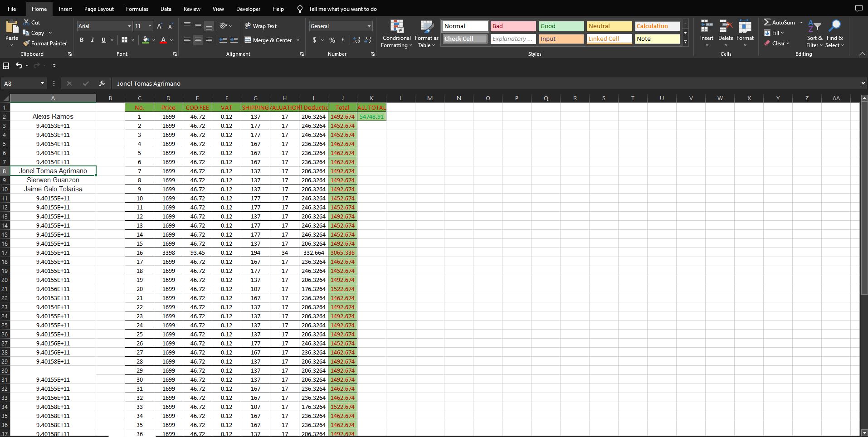Image resolution: width=868 pixels, height=437 pixels.
Task: Apply the Note cell style
Action: coord(658,39)
